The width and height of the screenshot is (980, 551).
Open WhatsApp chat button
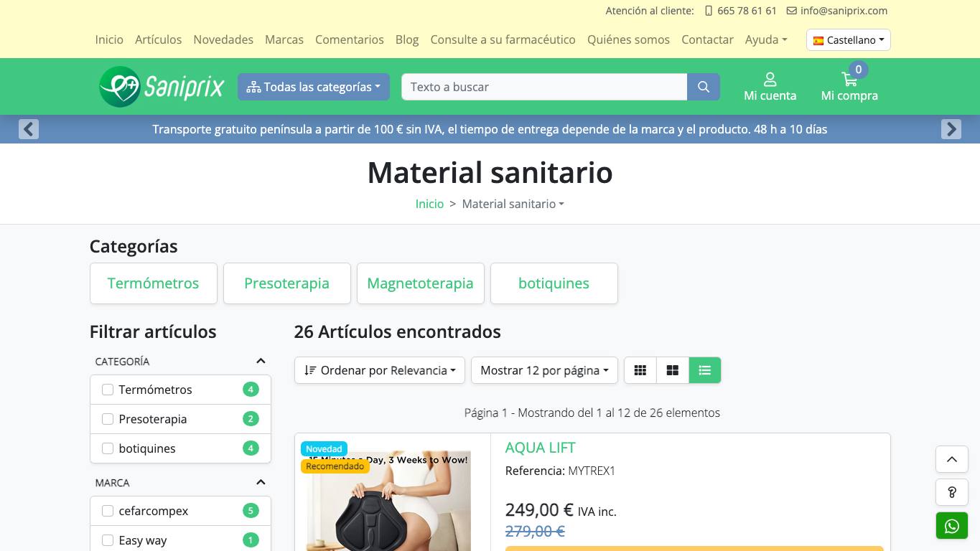click(x=952, y=526)
